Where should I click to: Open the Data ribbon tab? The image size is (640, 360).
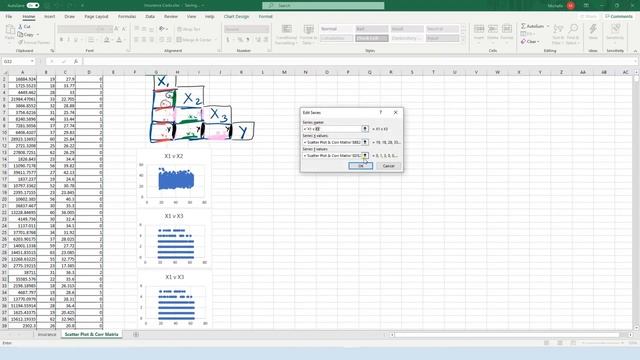(x=150, y=16)
